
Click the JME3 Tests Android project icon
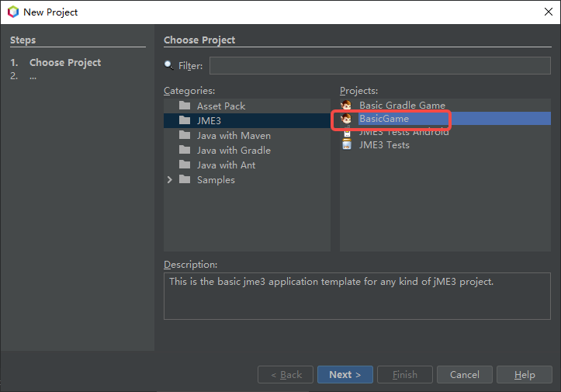[x=347, y=133]
